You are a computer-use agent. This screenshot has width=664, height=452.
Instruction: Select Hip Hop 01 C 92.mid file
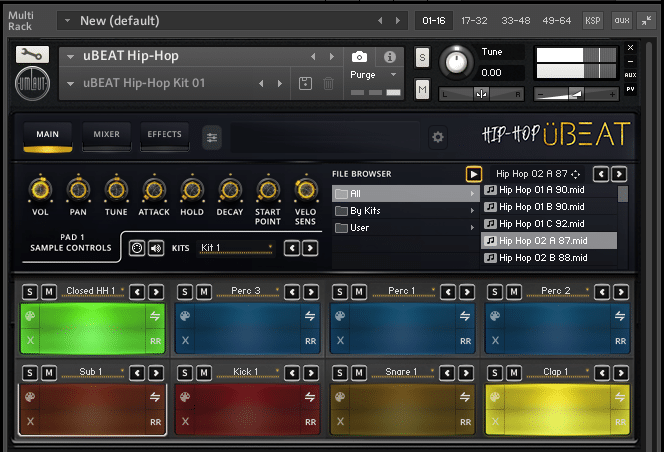pos(549,224)
